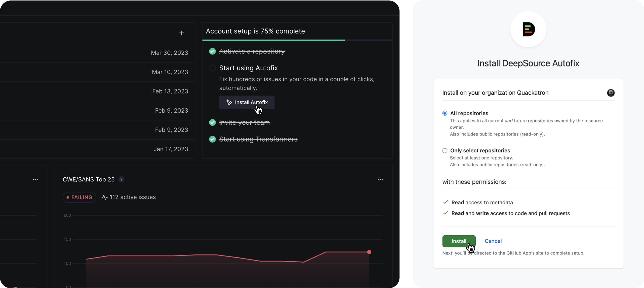Toggle the empty circle for Start using Autofix

pyautogui.click(x=212, y=68)
